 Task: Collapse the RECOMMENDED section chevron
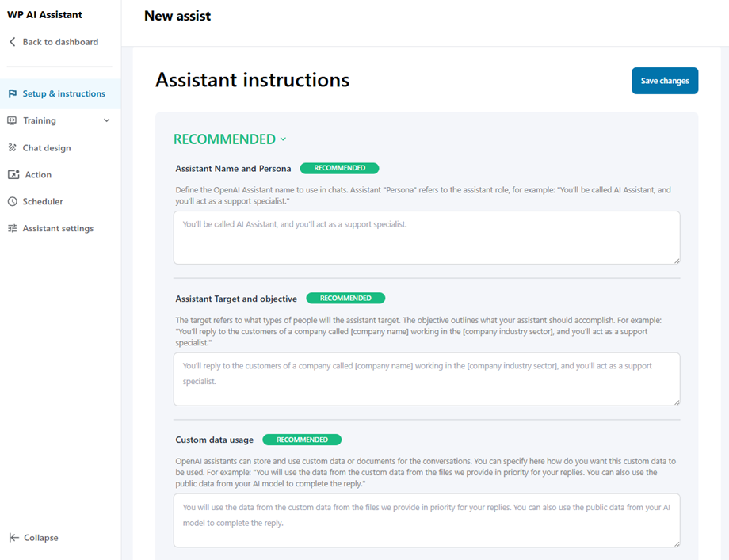[x=283, y=139]
